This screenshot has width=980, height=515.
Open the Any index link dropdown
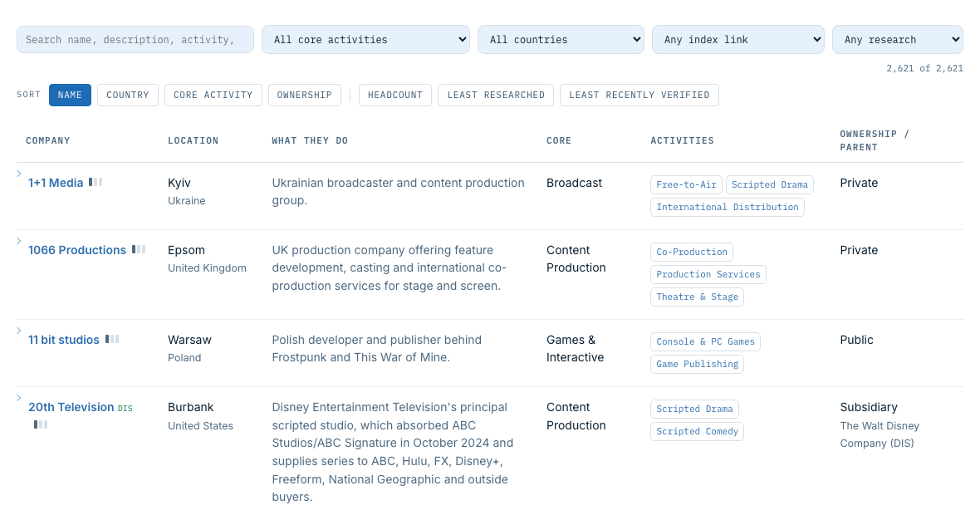coord(738,39)
